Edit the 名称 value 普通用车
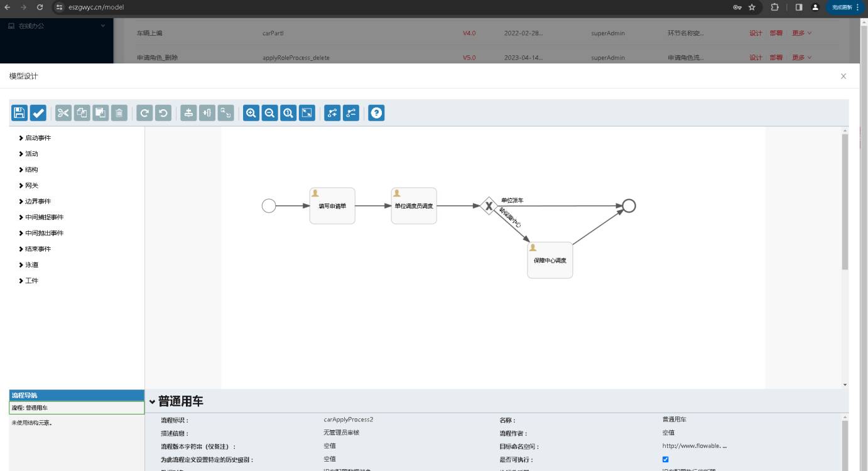The height and width of the screenshot is (471, 868). click(675, 420)
